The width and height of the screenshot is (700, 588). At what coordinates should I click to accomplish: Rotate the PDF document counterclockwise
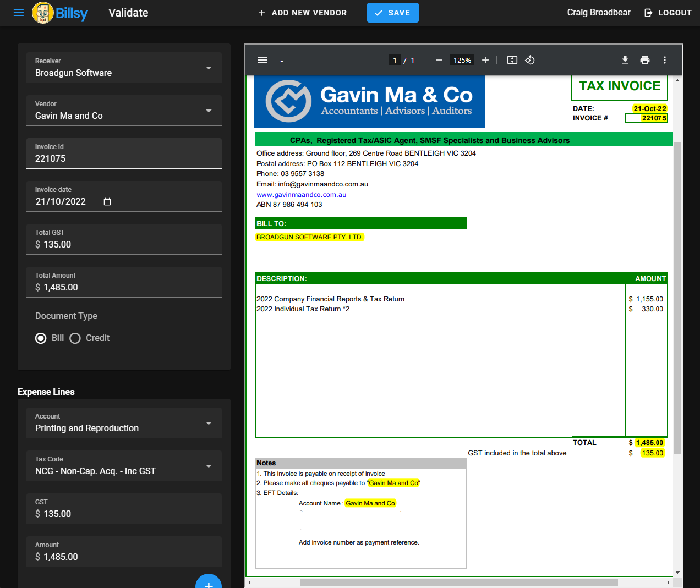click(530, 60)
